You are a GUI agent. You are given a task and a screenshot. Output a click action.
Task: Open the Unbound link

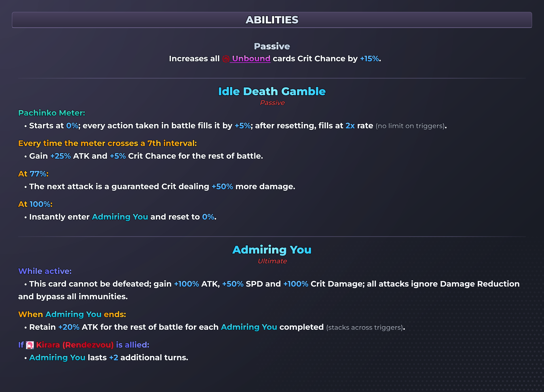[251, 59]
